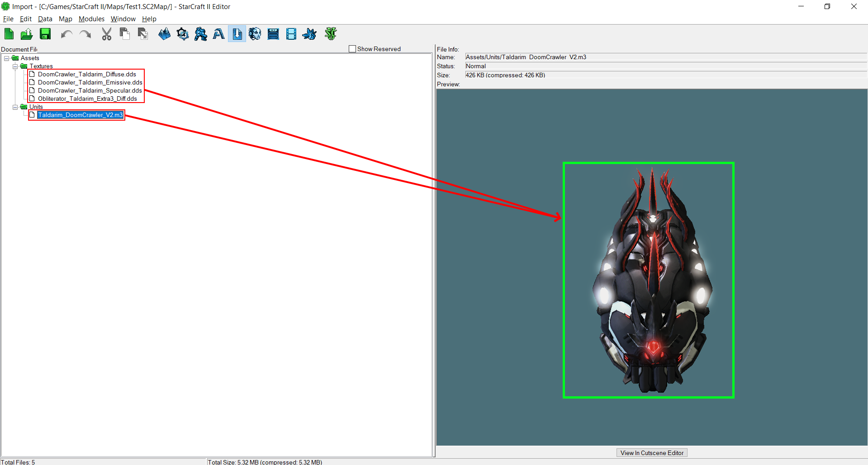
Task: Collapse the Textures folder node
Action: [15, 66]
